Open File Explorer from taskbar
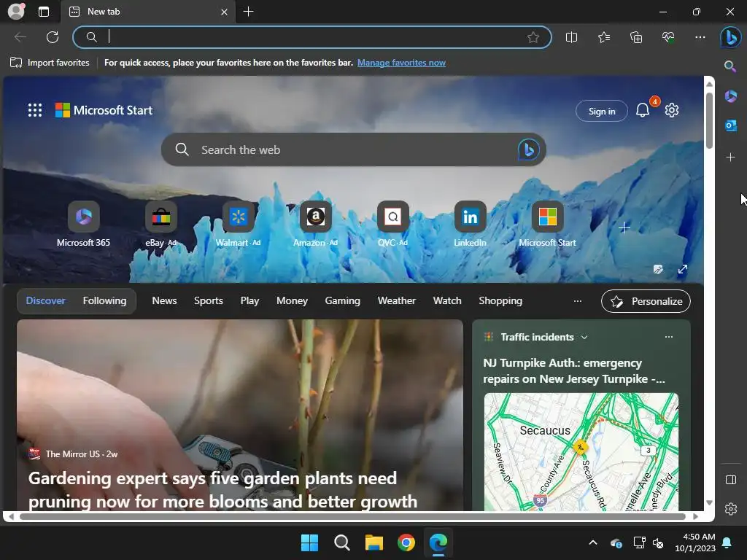Viewport: 747px width, 560px height. click(x=374, y=542)
